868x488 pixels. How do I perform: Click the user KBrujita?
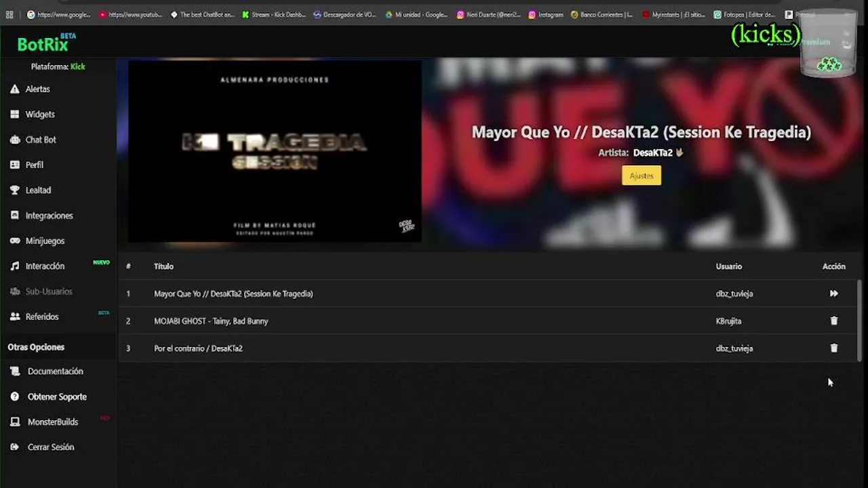pos(728,321)
